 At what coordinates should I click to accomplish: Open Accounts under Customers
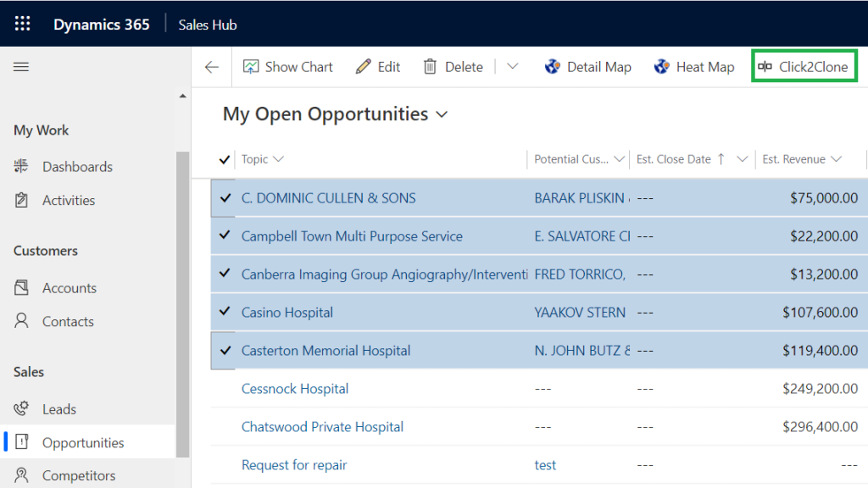point(69,287)
